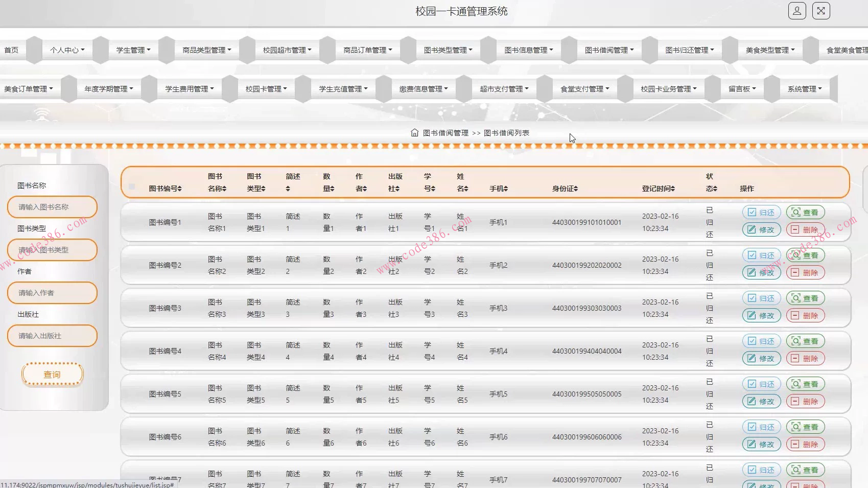
Task: Expand the 留言板 menu
Action: coord(742,89)
